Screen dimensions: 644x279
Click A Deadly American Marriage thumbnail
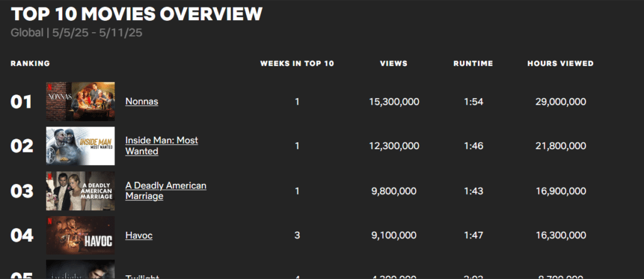point(80,191)
